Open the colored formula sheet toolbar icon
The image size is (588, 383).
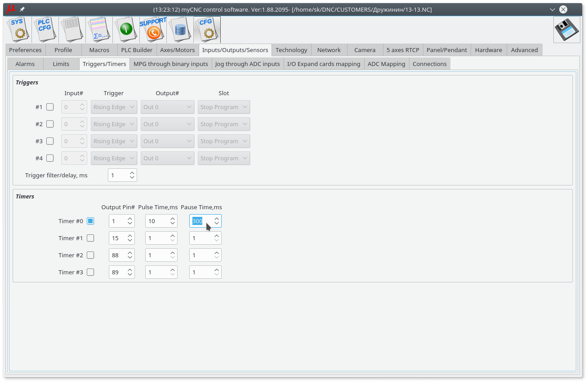pyautogui.click(x=99, y=30)
